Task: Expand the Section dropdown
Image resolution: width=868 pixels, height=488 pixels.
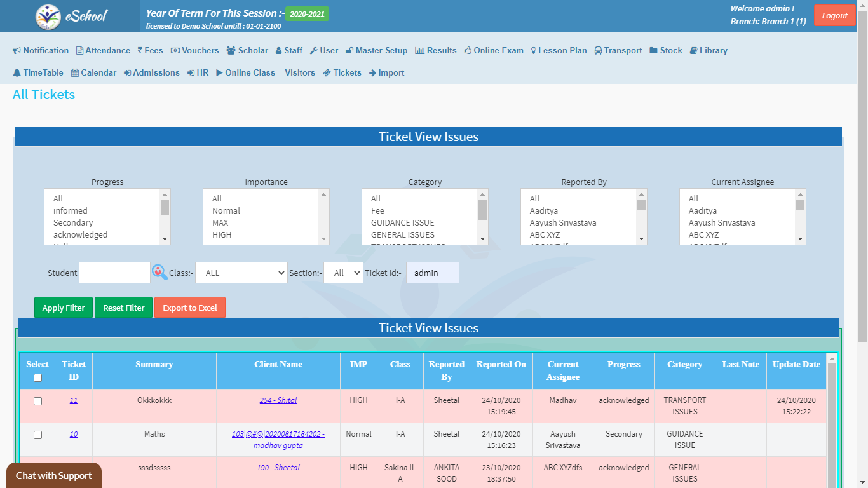Action: coord(343,273)
